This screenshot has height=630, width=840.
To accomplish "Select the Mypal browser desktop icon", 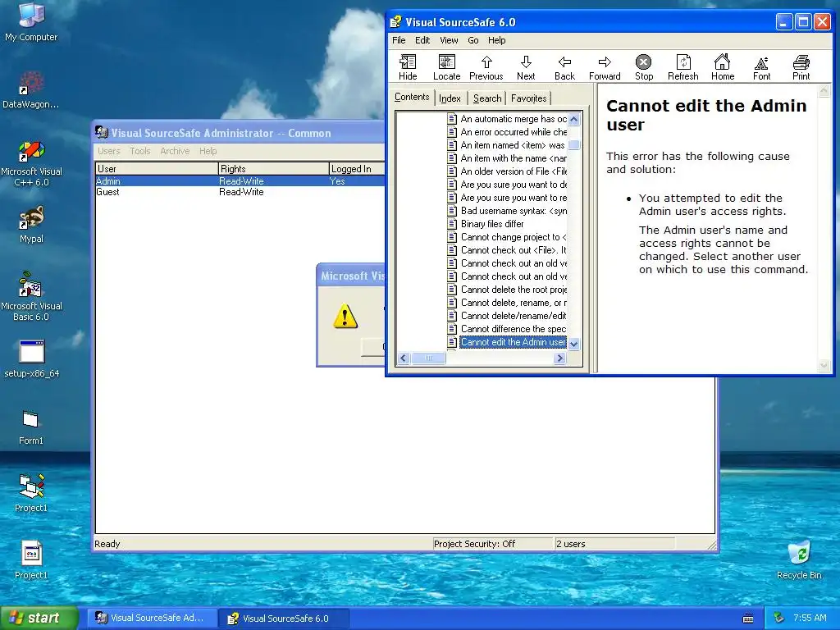I will [x=31, y=225].
